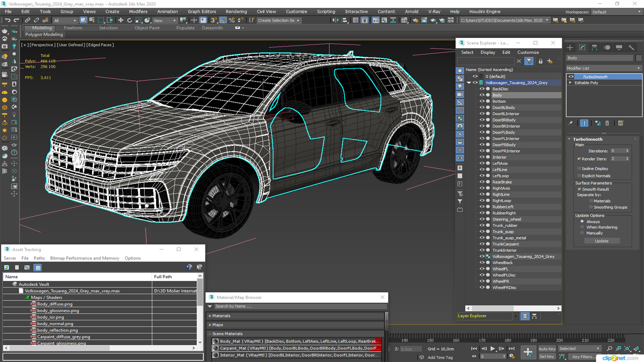
Task: Click Update button in TurboSmooth
Action: [602, 241]
